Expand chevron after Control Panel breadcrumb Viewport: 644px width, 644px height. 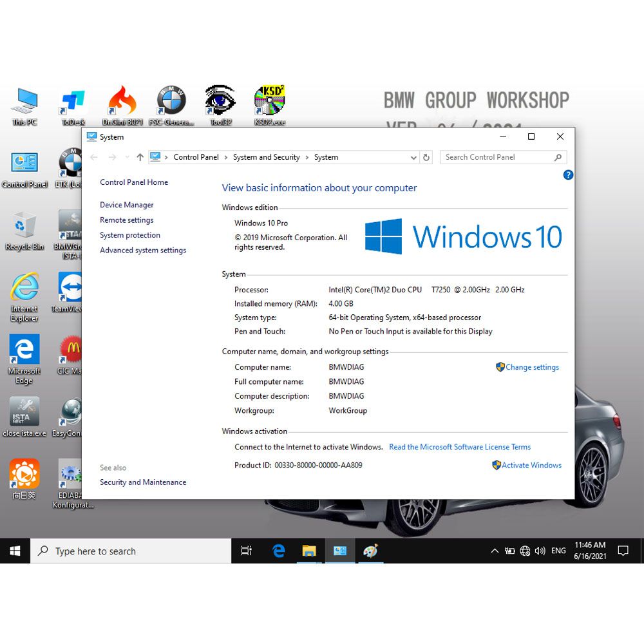click(x=226, y=157)
